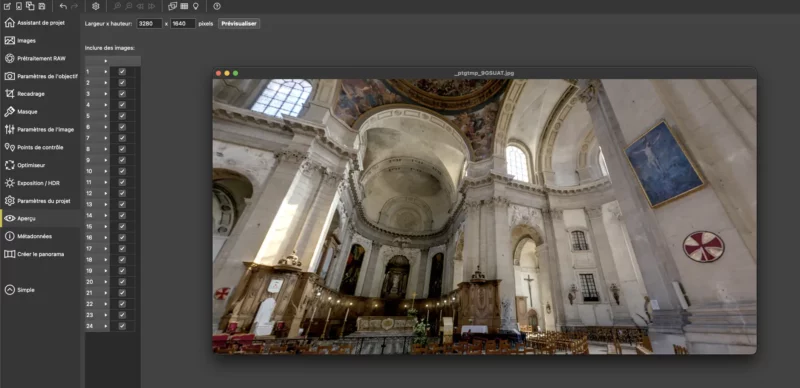The image size is (800, 388).
Task: Expand row 6 arrow in image list
Action: pos(106,127)
